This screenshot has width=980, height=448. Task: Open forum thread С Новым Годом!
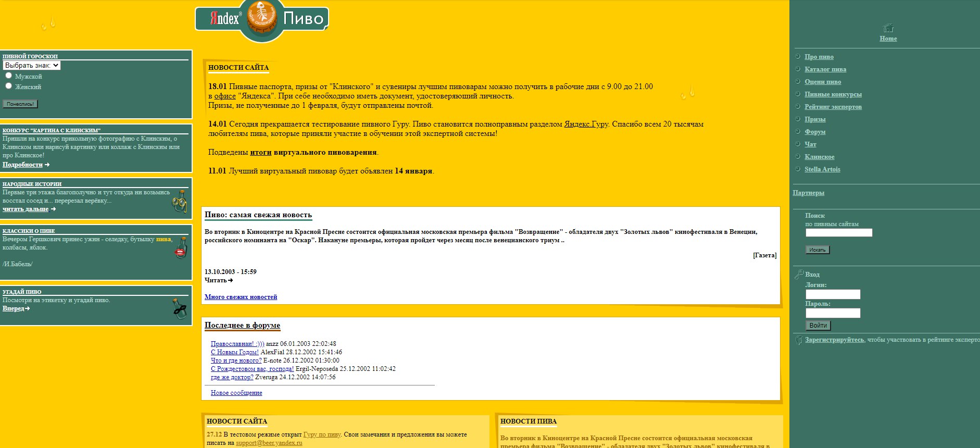(235, 352)
